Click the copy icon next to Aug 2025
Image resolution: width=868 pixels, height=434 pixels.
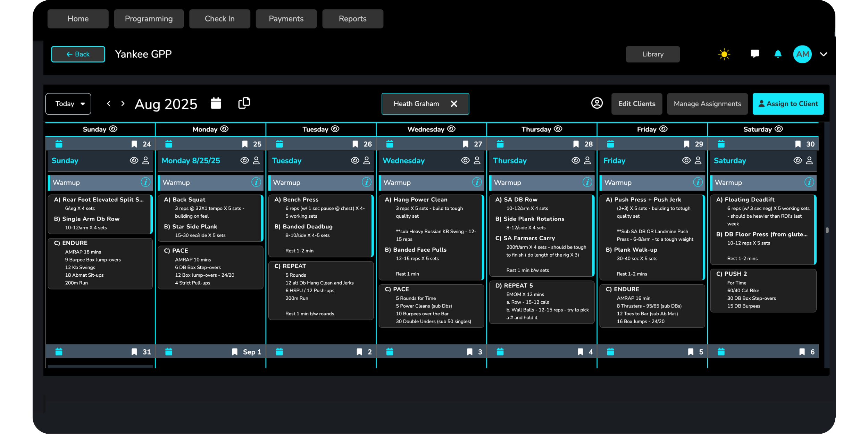point(244,103)
